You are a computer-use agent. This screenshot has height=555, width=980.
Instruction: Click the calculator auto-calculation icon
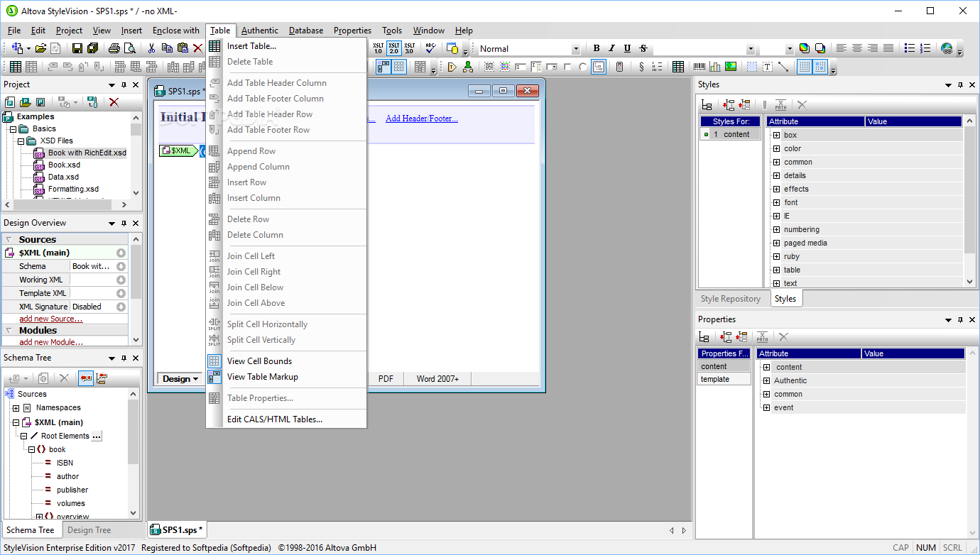pyautogui.click(x=620, y=67)
